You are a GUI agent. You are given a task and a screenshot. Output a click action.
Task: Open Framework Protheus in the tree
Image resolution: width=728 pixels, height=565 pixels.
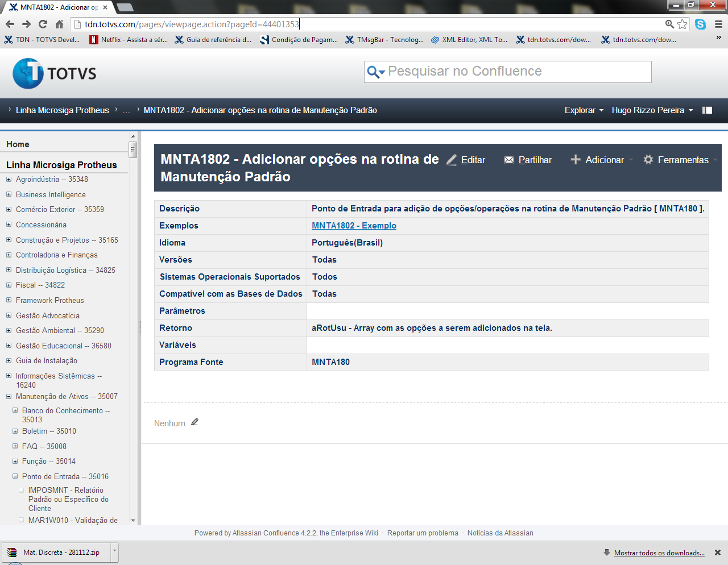point(50,300)
